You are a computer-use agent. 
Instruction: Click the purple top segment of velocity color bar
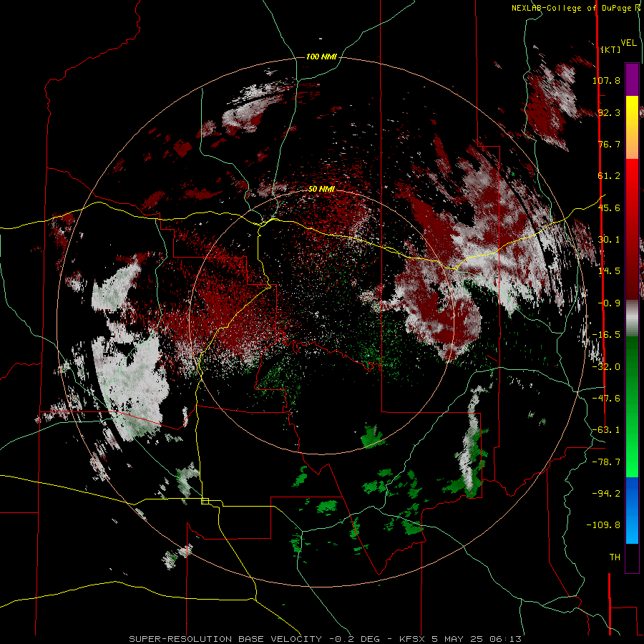tap(632, 79)
